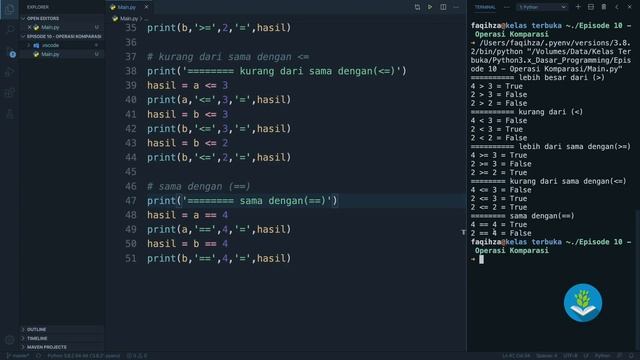The width and height of the screenshot is (640, 360).
Task: Click the open changes compare icon
Action: coord(417,7)
